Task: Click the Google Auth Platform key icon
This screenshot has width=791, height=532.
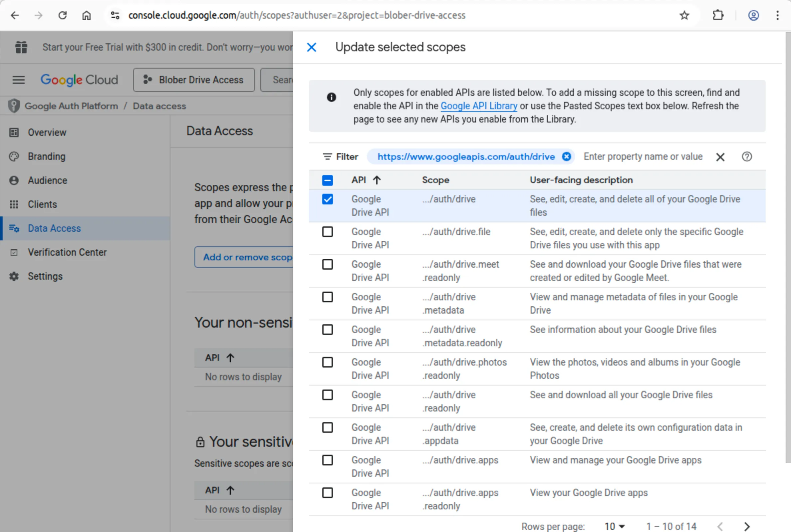Action: coord(14,106)
